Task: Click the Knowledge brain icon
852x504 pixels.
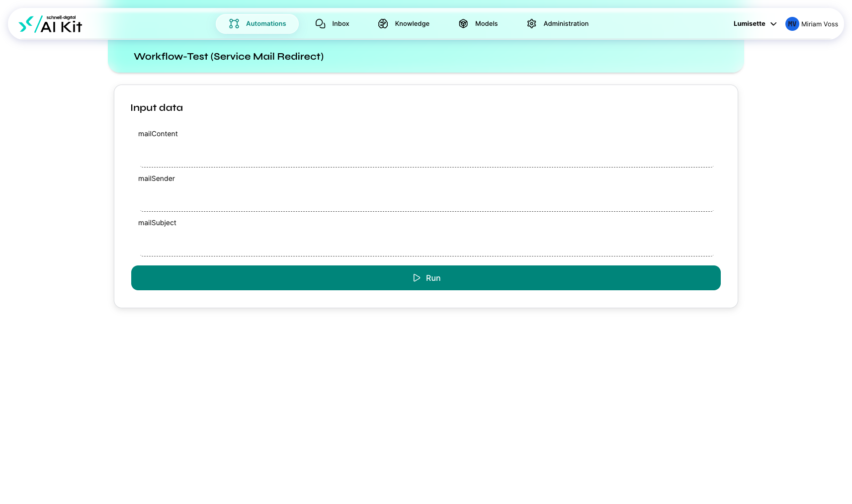Action: click(383, 24)
